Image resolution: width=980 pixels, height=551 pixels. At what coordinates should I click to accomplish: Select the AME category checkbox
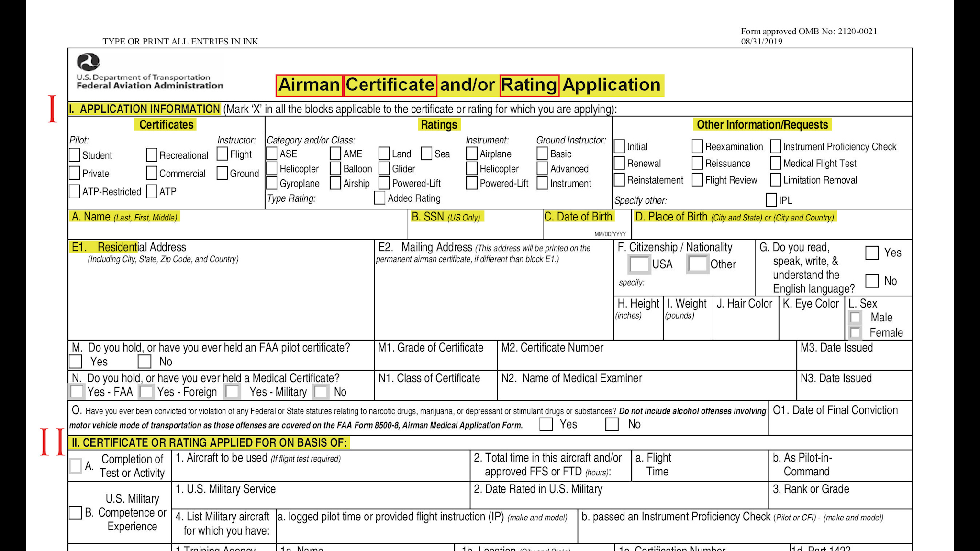click(335, 154)
